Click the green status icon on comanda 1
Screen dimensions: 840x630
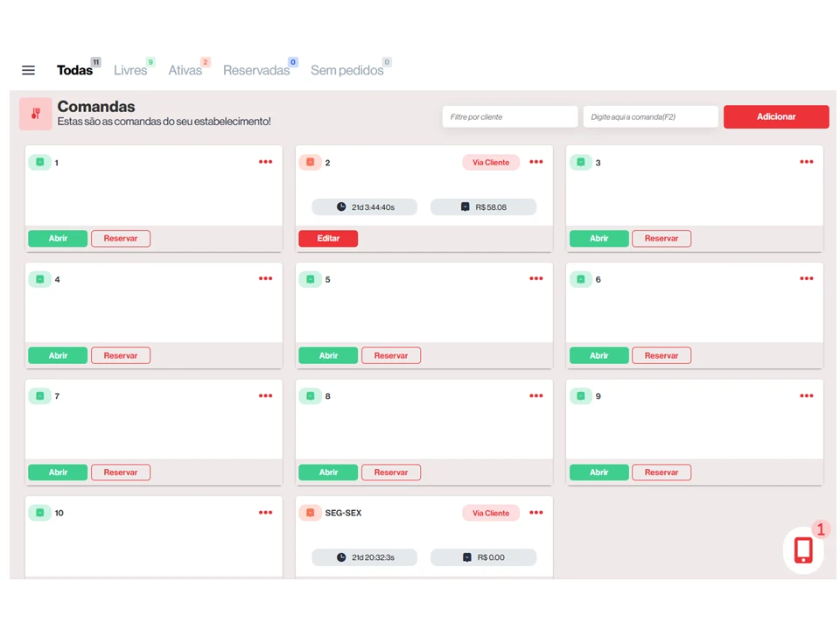point(39,162)
